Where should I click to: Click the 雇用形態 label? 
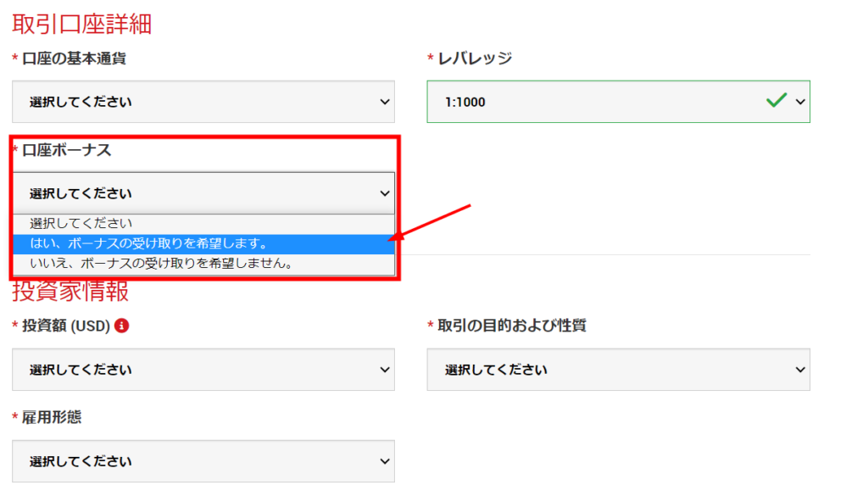(52, 417)
